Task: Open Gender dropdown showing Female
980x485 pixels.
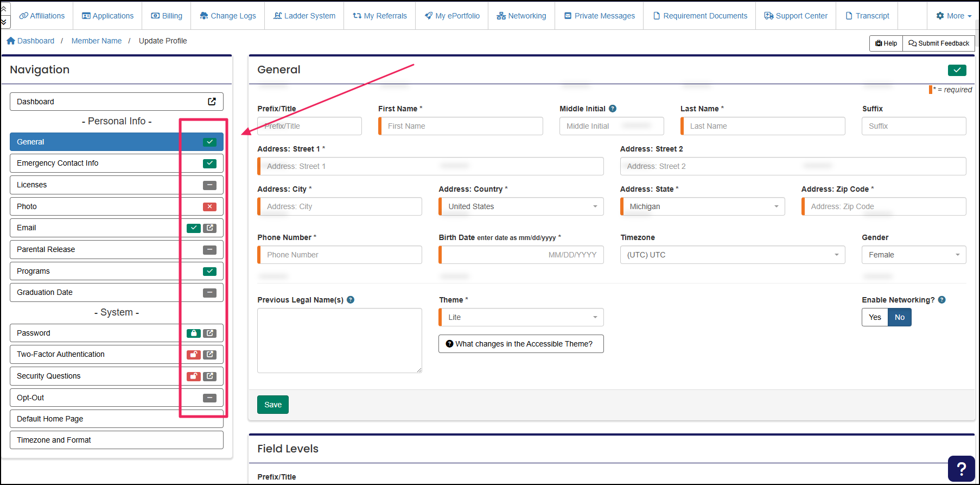Action: (x=914, y=255)
